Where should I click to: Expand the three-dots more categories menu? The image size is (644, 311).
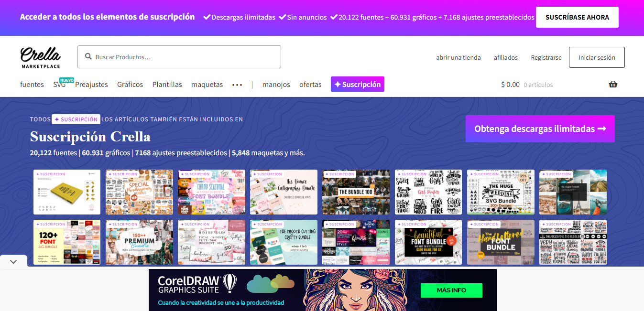point(237,85)
